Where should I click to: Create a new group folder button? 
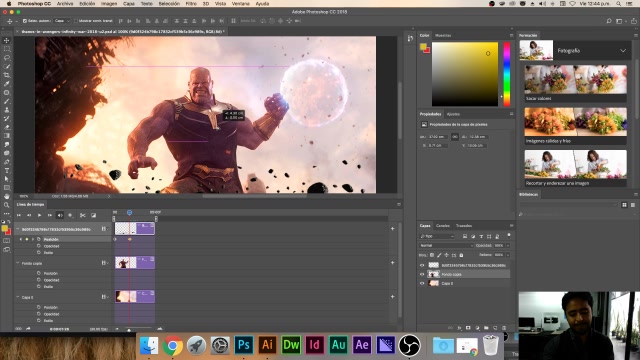click(486, 328)
